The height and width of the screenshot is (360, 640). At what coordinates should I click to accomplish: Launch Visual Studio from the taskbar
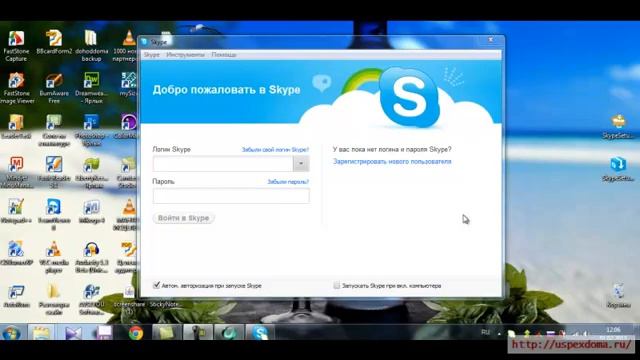[73, 333]
